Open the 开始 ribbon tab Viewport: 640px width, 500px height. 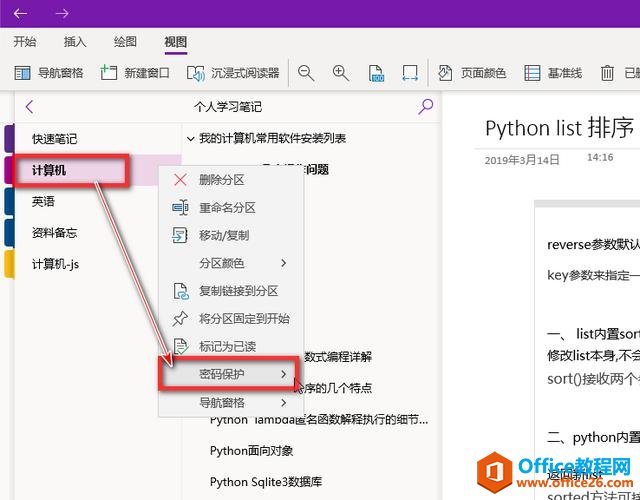pos(24,42)
